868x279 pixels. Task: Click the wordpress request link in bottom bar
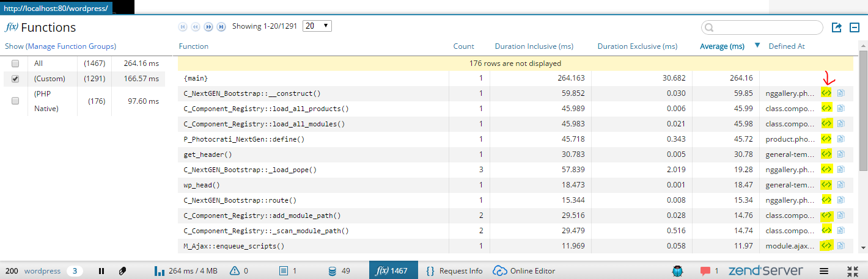42,270
